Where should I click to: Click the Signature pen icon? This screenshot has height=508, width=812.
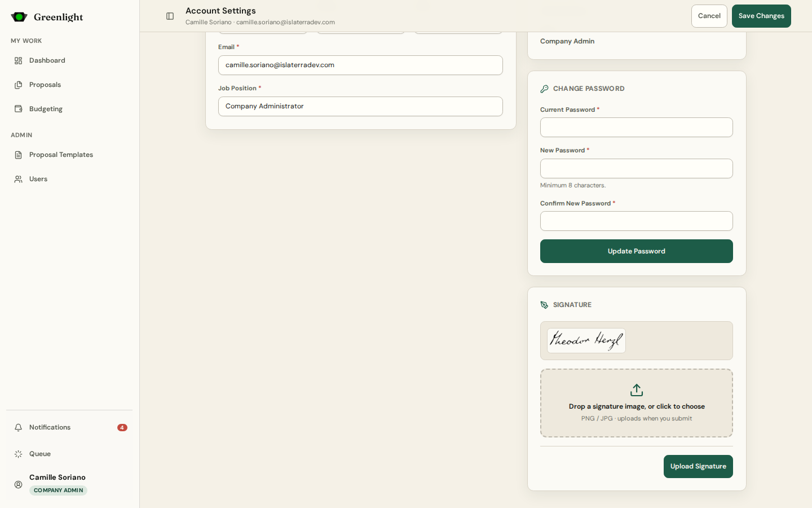[x=544, y=305]
